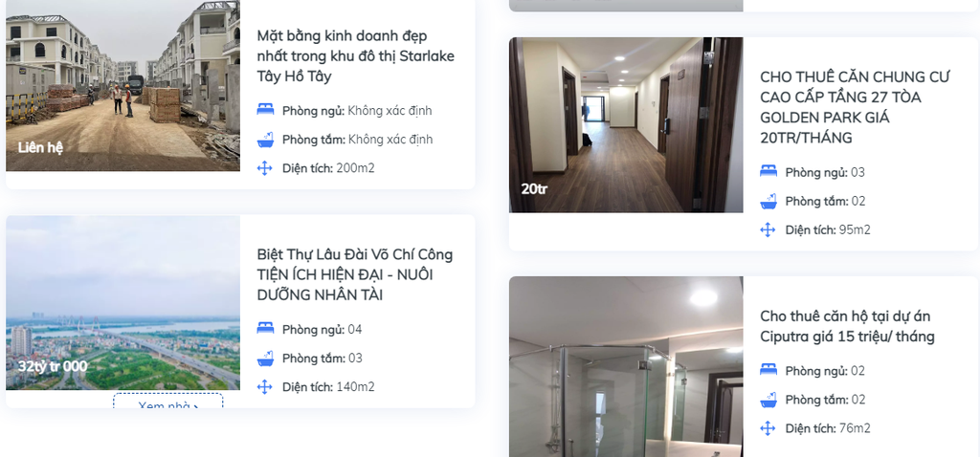Click bed icon in Starlake listing

(265, 110)
